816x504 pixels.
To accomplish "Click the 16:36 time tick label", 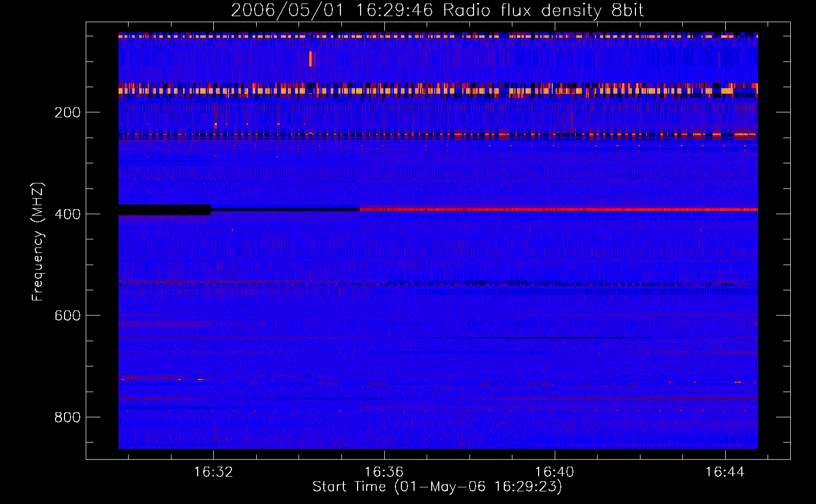I will 384,472.
